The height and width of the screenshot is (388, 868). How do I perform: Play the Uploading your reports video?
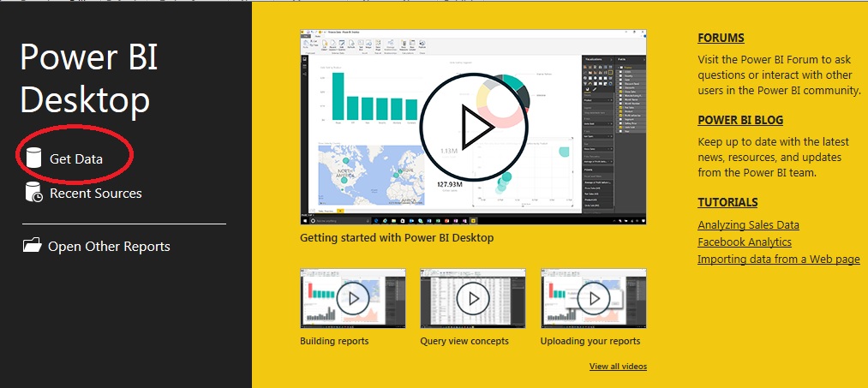click(x=594, y=298)
